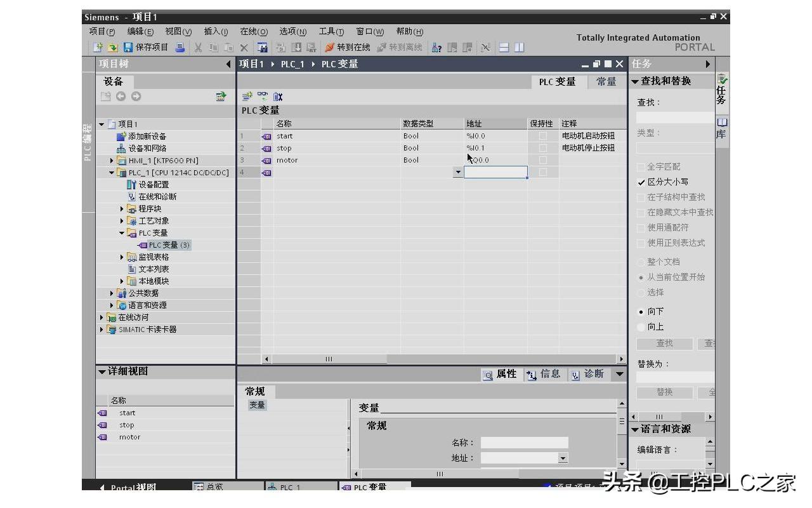Click the project tree view toggle icon
Viewport: 812px width, 508px height.
tap(221, 97)
